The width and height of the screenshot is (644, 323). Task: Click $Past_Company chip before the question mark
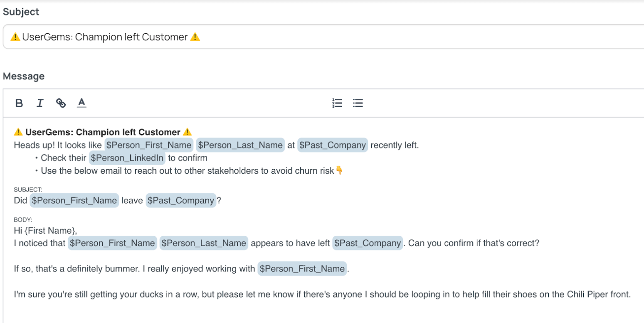click(181, 200)
